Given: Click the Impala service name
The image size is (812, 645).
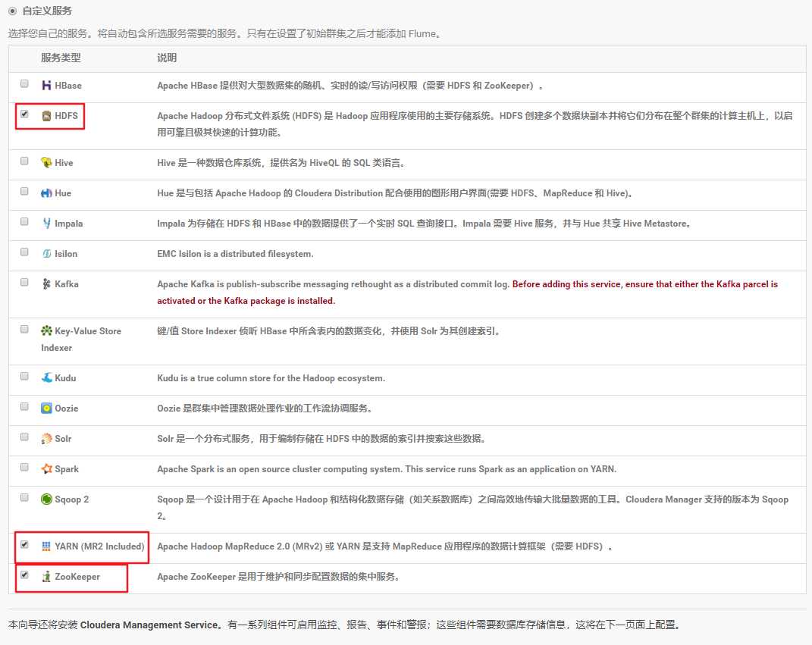Looking at the screenshot, I should (x=69, y=223).
